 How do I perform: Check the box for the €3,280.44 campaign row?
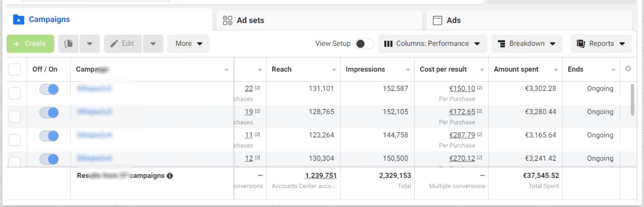14,116
